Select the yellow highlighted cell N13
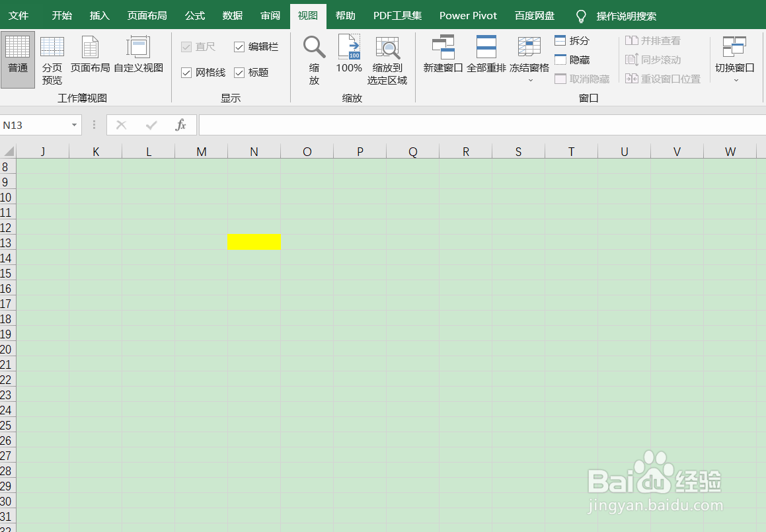Image resolution: width=766 pixels, height=532 pixels. (x=254, y=242)
